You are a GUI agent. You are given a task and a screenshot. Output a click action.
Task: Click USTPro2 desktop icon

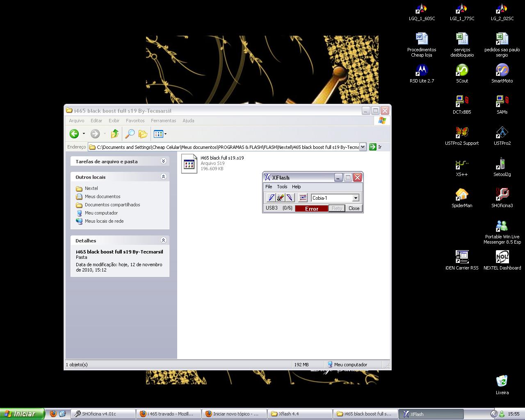(502, 136)
